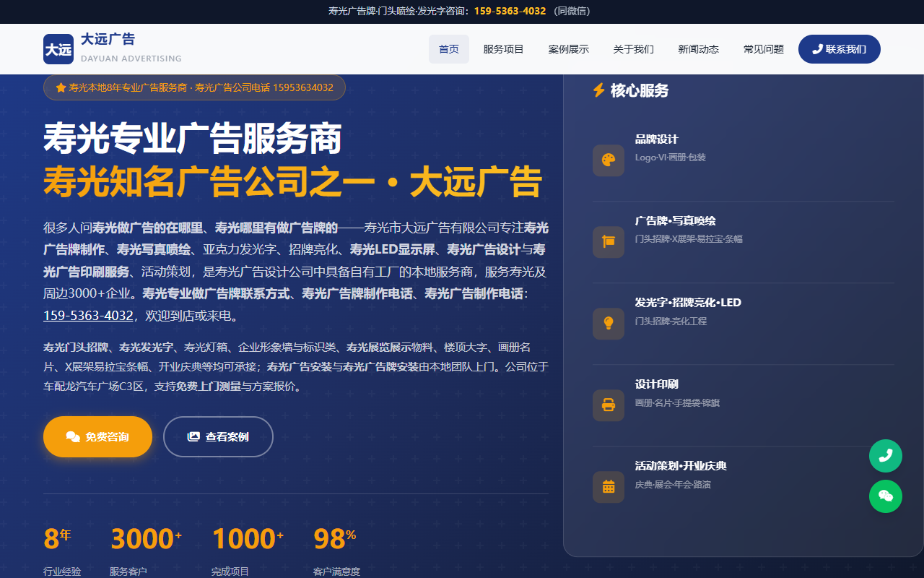The image size is (924, 578).
Task: Open the 关于我们 nav item
Action: (634, 49)
